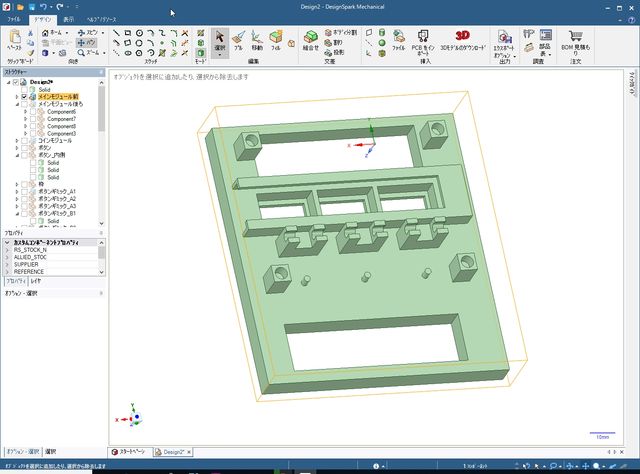Toggle checkbox for Design2 root node
This screenshot has width=640, height=474.
coord(16,82)
